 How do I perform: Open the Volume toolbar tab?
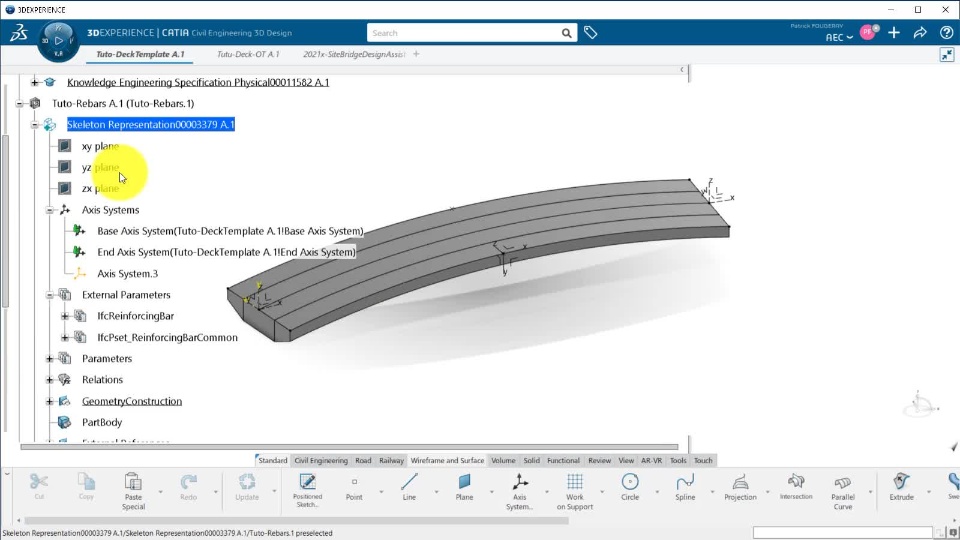point(503,460)
